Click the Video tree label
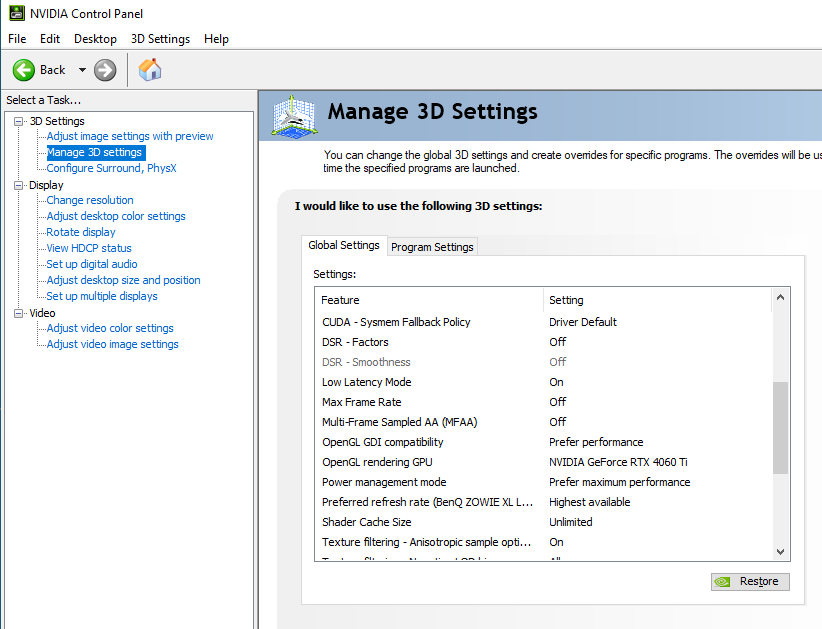822x629 pixels. pyautogui.click(x=42, y=313)
